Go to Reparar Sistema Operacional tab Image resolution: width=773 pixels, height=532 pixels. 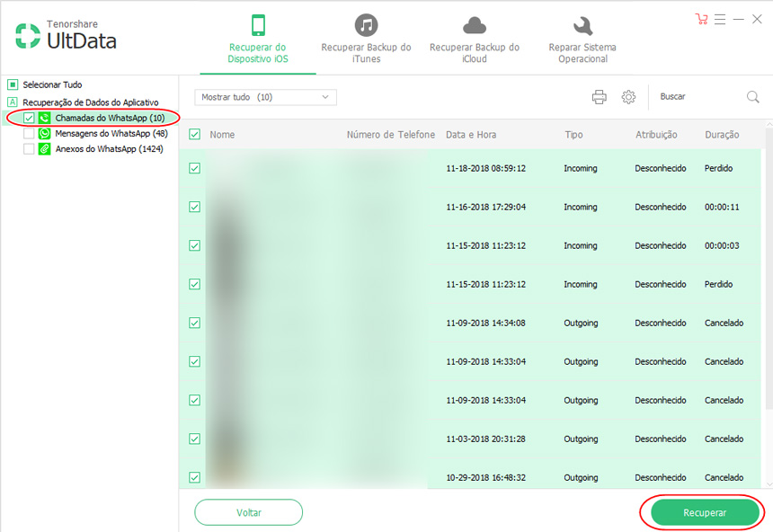[x=582, y=39]
